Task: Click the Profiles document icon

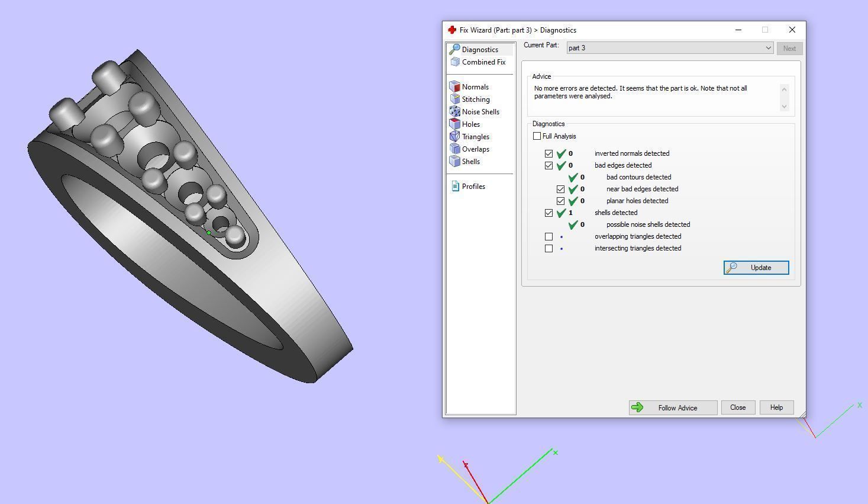Action: (455, 186)
